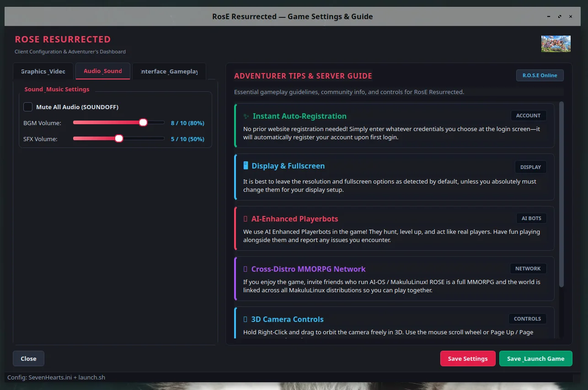Click the green Save_Launch Game button
The image size is (588, 390).
tap(536, 358)
